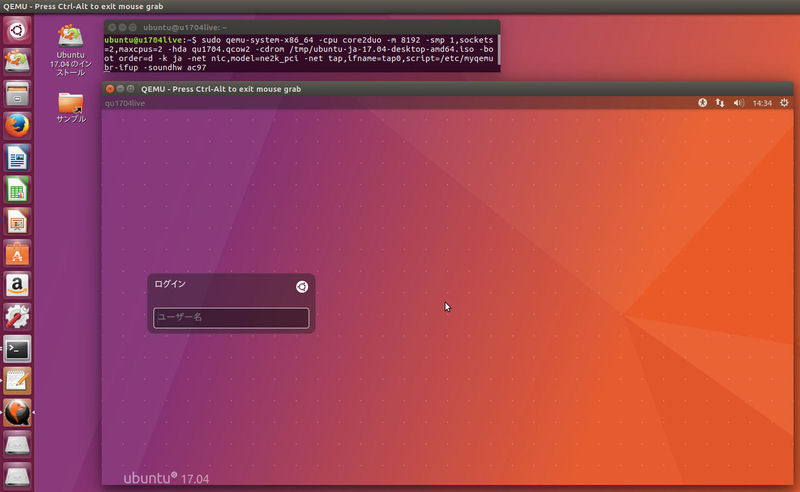800x492 pixels.
Task: Open LibreOffice Calc from the launcher
Action: pos(17,190)
